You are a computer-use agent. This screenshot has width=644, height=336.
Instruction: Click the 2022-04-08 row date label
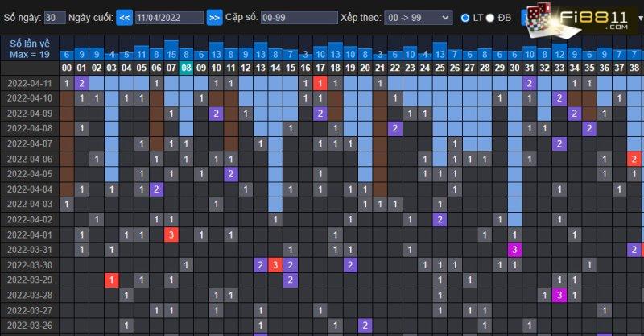click(30, 128)
